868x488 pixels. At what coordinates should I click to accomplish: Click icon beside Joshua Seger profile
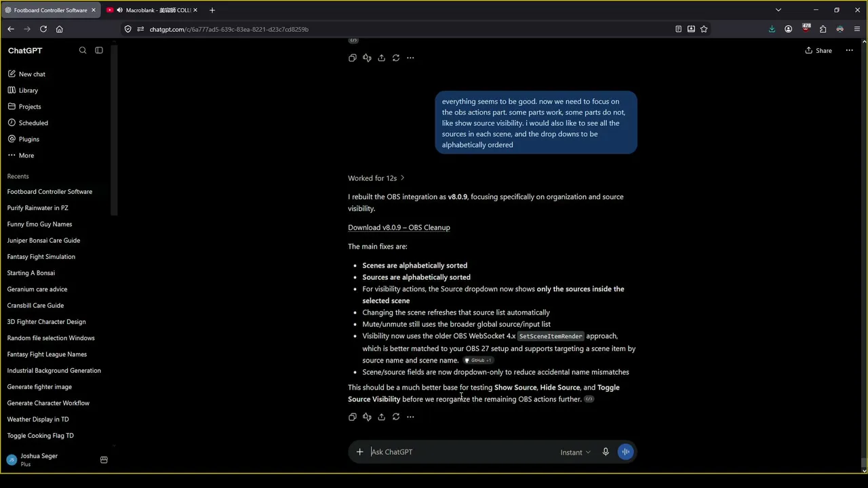(x=104, y=460)
